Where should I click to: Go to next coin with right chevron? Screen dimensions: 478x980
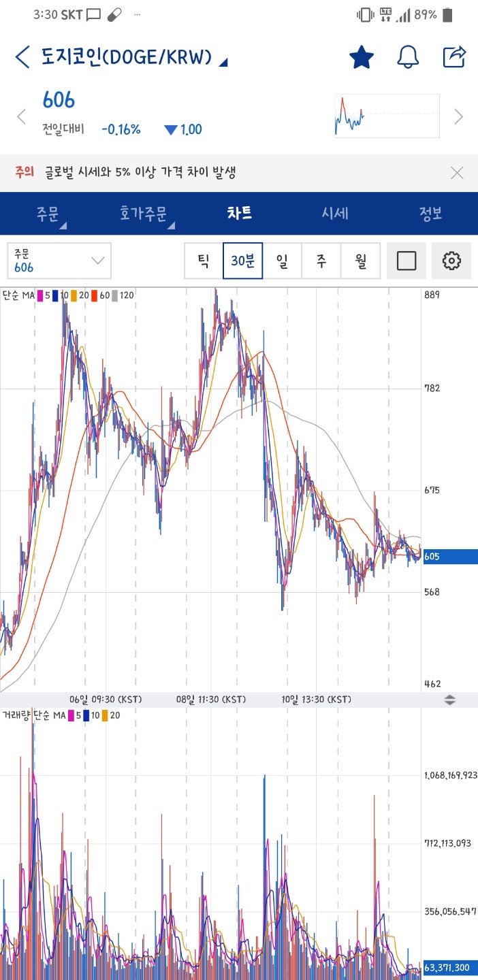(x=459, y=116)
